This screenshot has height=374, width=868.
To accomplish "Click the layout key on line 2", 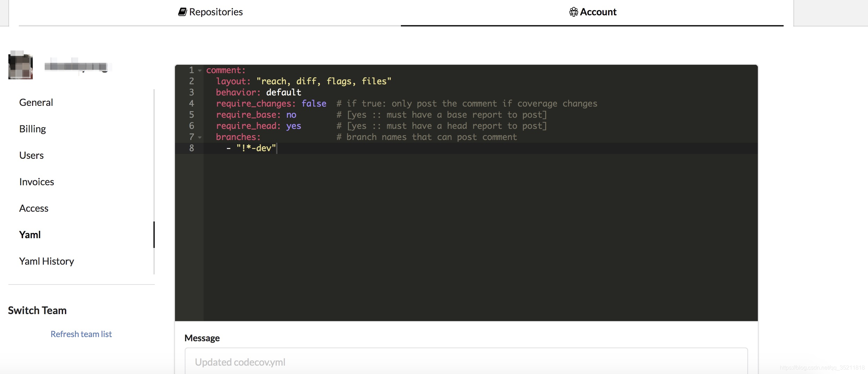I will click(x=233, y=81).
